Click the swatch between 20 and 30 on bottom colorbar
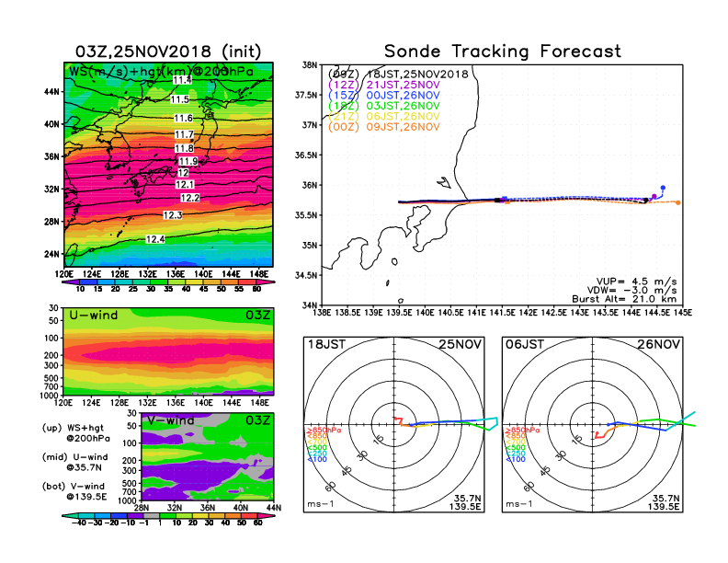 tap(200, 515)
